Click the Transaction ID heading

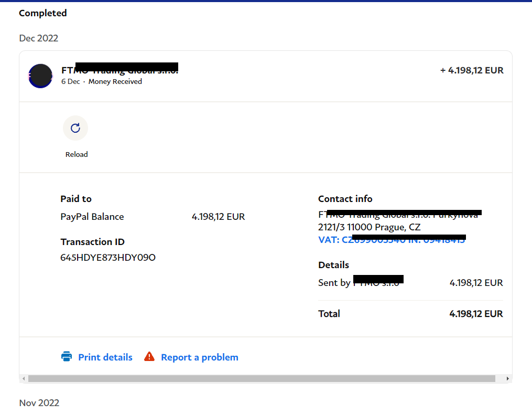pyautogui.click(x=92, y=242)
